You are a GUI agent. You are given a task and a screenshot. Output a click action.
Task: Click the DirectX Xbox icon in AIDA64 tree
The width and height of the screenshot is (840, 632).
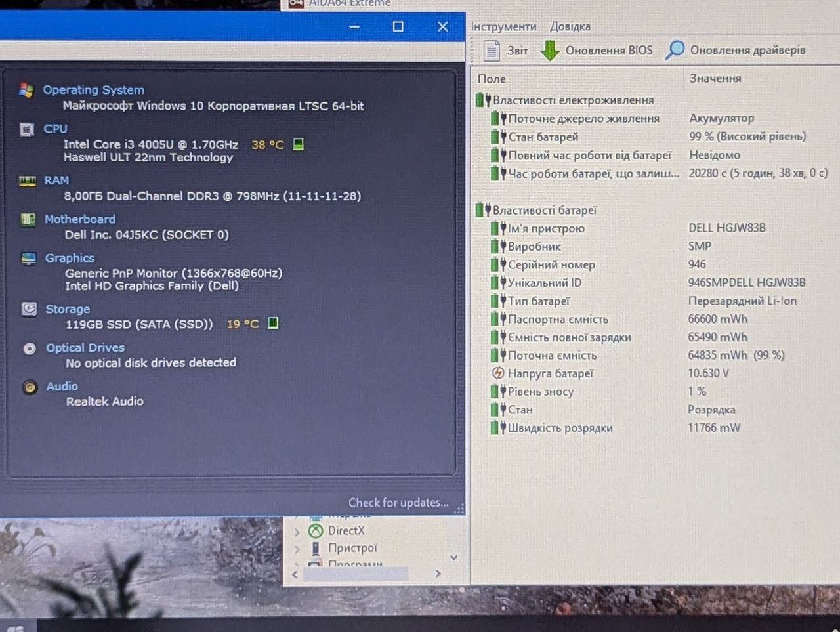tap(316, 531)
